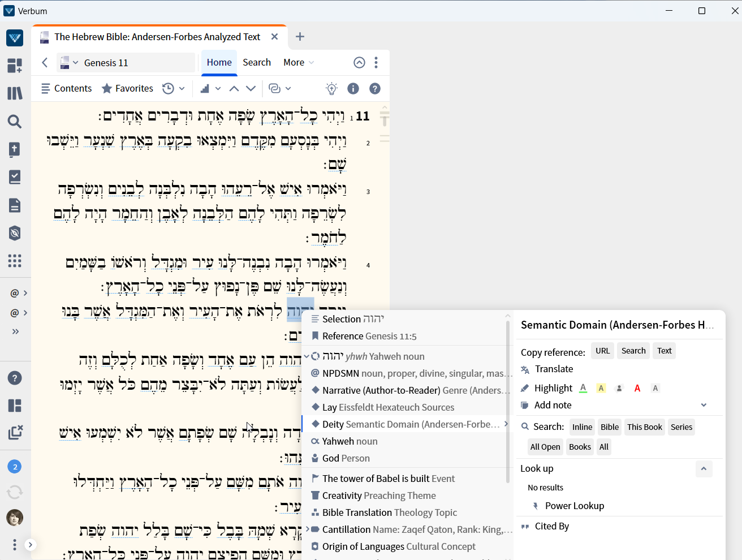The image size is (742, 560).
Task: Select The tower of Babel is built Event
Action: tap(407, 479)
